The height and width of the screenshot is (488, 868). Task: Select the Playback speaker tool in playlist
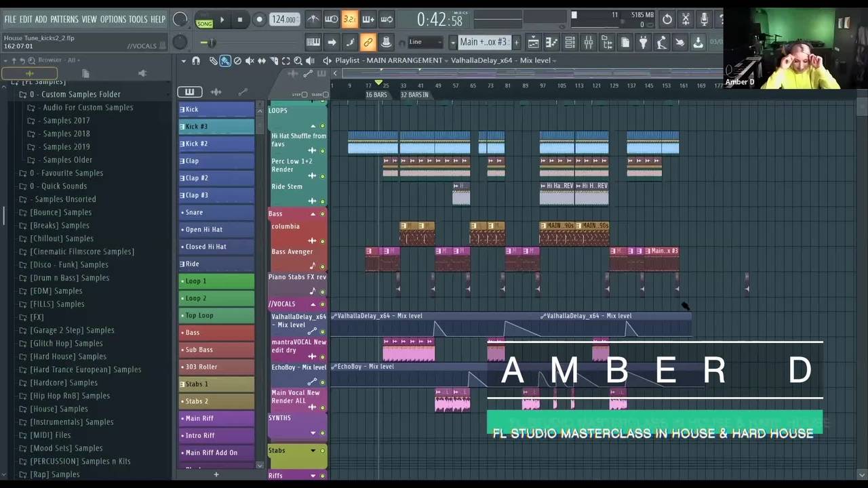click(310, 61)
